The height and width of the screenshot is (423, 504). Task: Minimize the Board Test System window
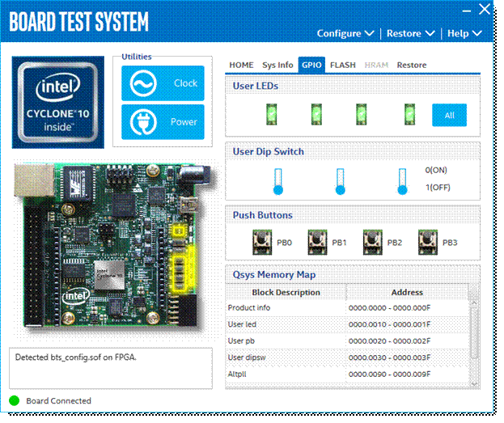tap(467, 11)
